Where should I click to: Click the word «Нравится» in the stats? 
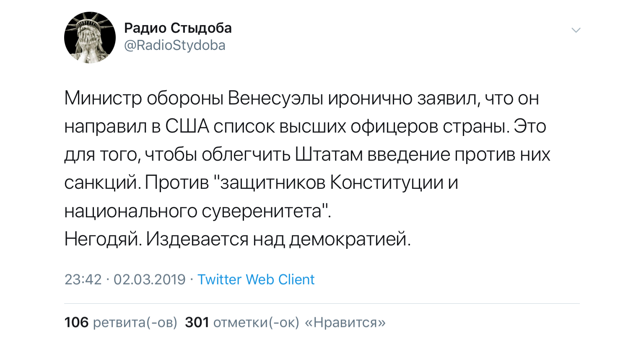(344, 322)
